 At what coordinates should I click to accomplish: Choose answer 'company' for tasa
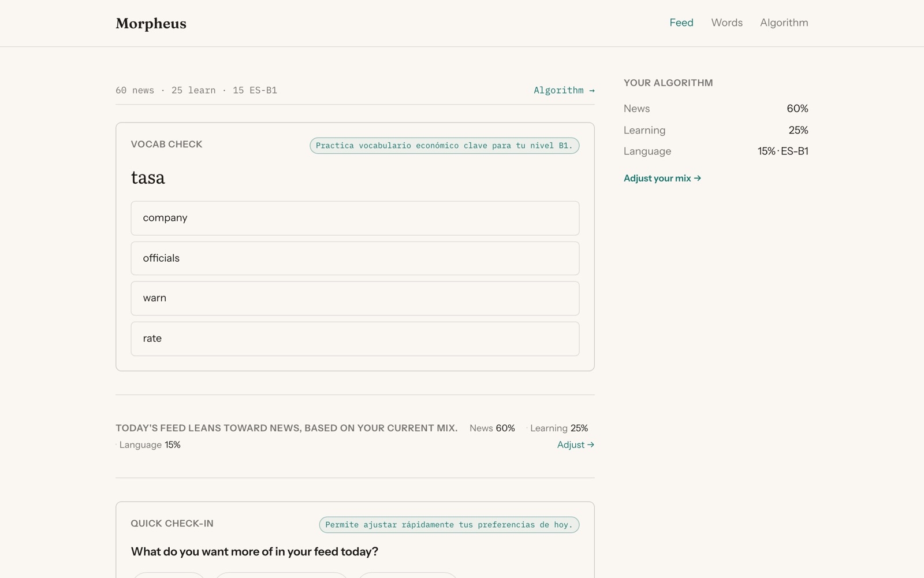pos(355,218)
